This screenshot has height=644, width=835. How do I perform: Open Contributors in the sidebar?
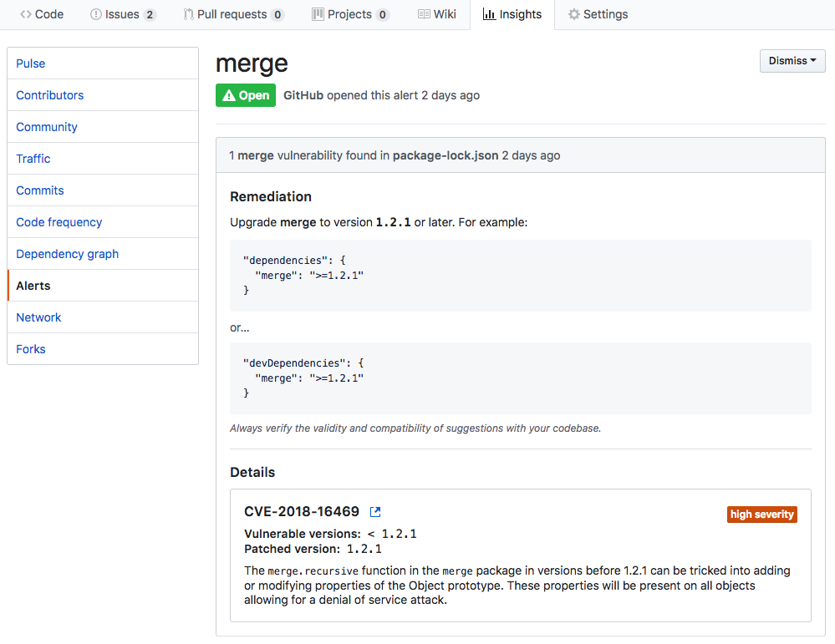[x=103, y=95]
